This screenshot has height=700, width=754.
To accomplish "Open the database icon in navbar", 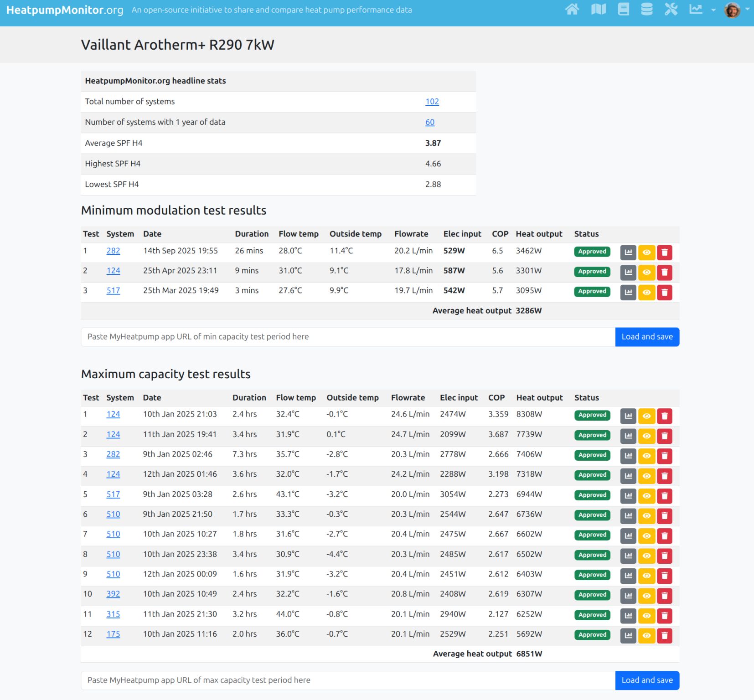I will coord(646,10).
